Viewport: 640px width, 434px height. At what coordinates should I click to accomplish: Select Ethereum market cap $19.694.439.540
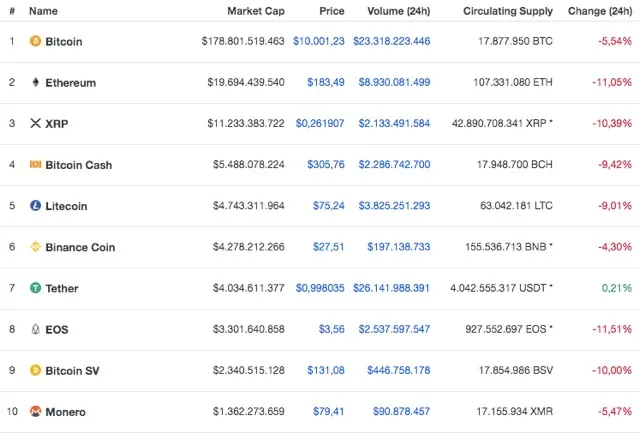(246, 82)
